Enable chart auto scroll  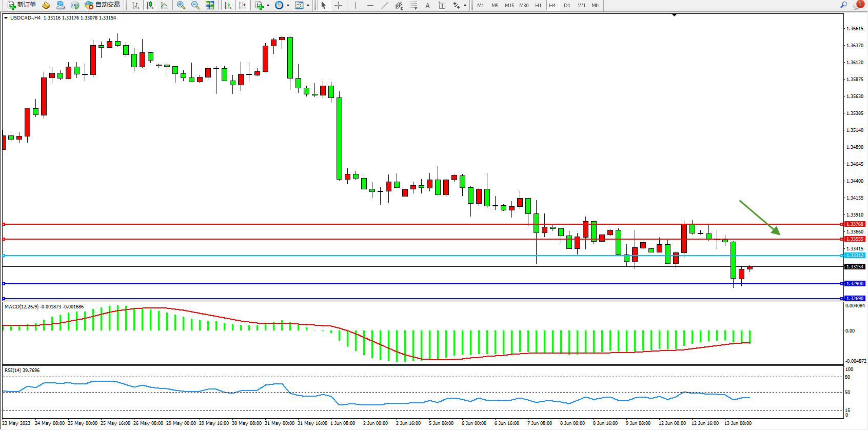[x=228, y=5]
